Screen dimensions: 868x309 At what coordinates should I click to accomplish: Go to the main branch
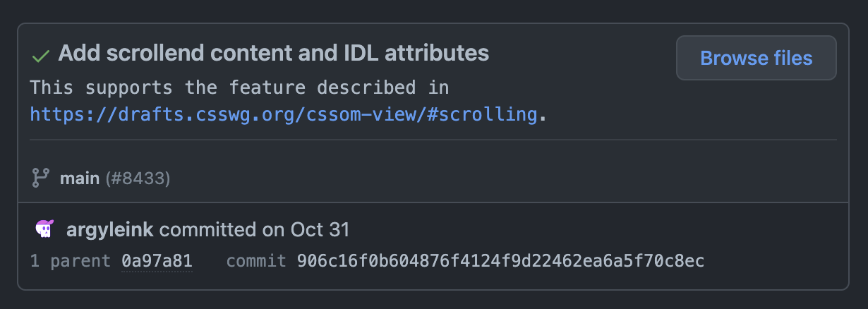coord(79,178)
